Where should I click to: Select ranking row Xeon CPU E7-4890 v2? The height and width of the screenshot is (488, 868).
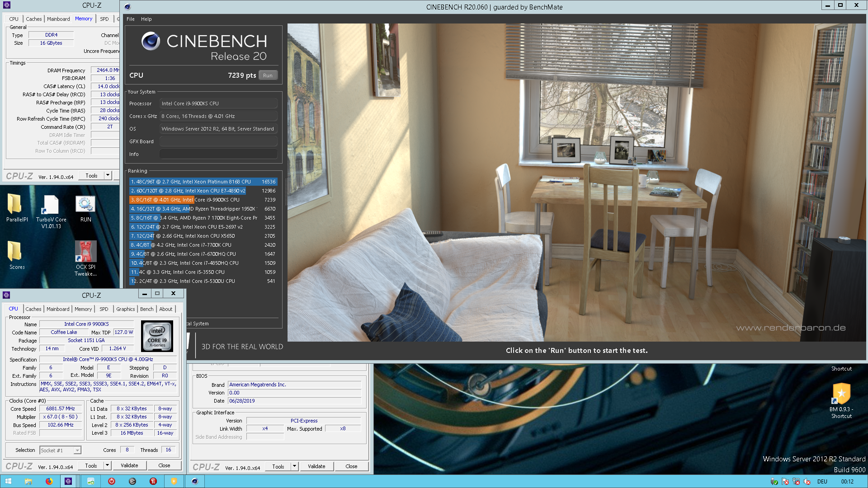203,191
